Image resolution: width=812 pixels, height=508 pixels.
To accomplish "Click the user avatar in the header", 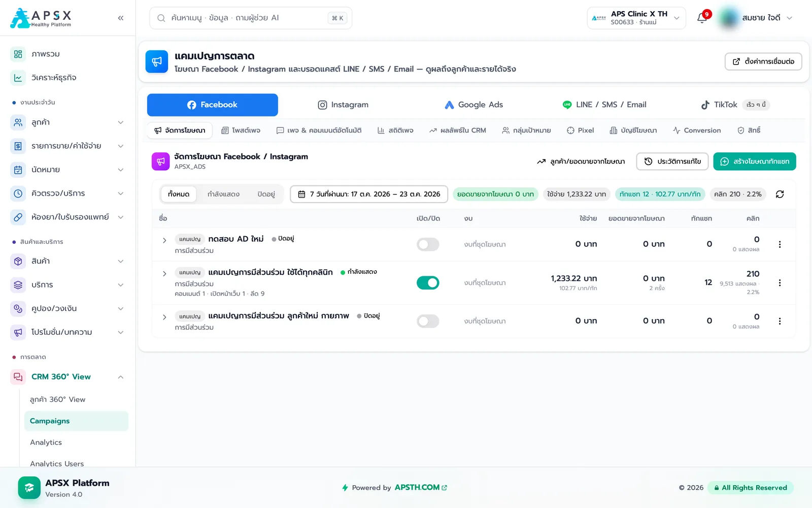I will tap(729, 18).
